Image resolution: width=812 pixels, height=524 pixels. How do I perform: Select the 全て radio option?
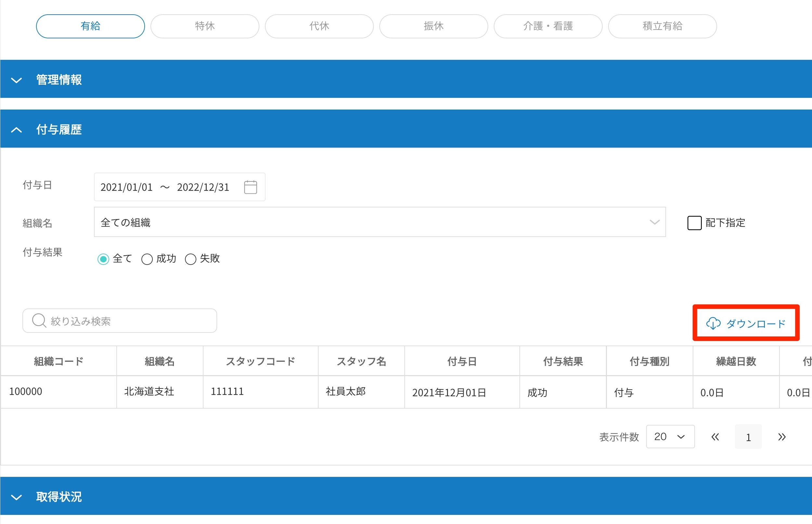pos(103,259)
